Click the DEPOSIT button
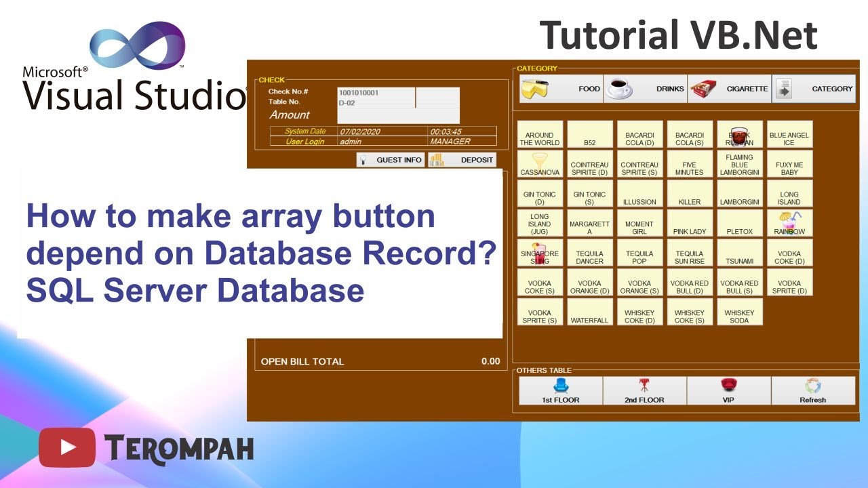Viewport: 868px width, 488px height. (461, 160)
